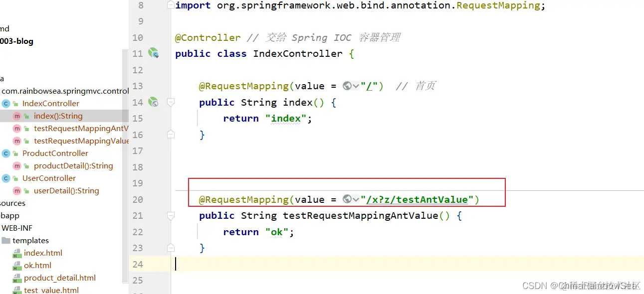Place cursor on empty line 24

407,264
